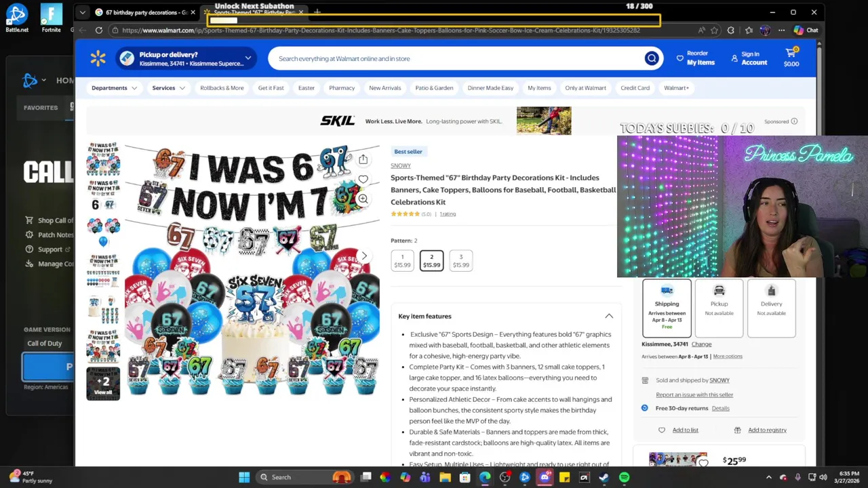Open return policy Details link
868x488 pixels.
click(x=720, y=408)
